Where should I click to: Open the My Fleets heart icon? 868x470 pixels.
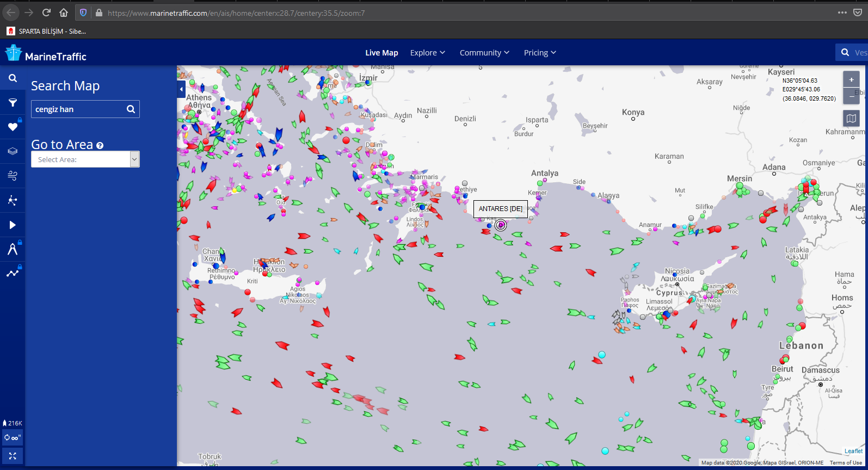tap(13, 127)
